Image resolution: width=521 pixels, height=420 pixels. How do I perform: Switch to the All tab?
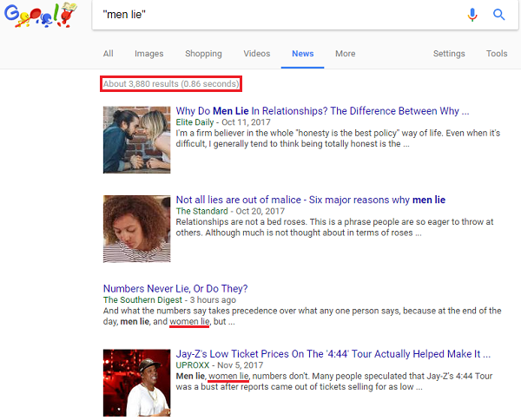108,54
